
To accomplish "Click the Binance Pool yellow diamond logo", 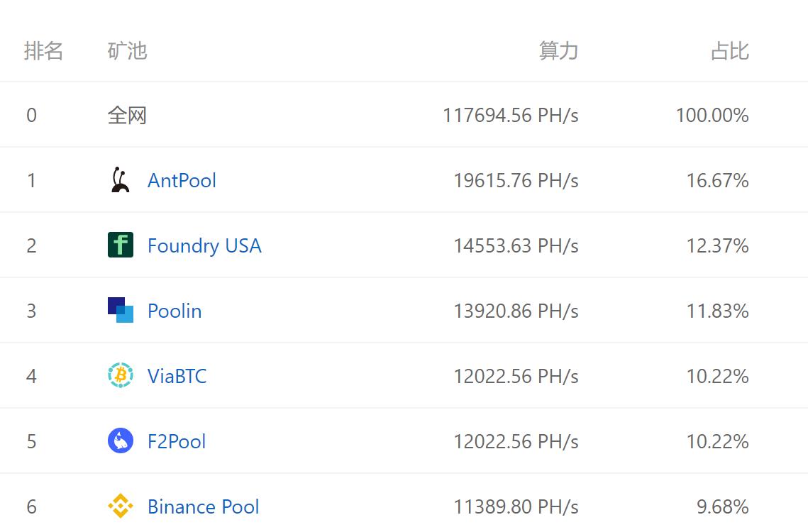I will (x=120, y=506).
